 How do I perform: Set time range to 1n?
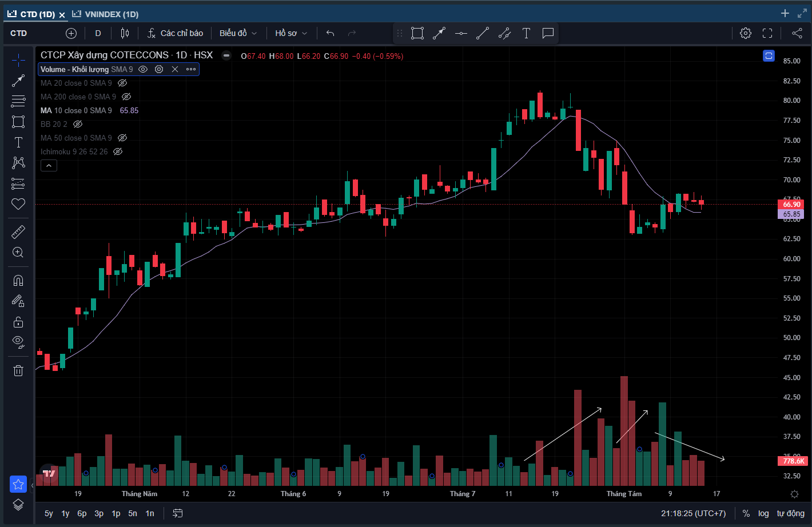click(x=150, y=513)
